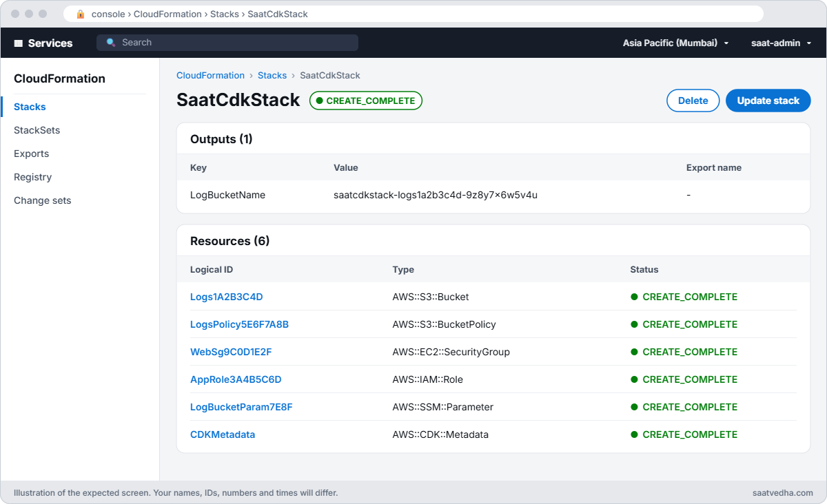Click the Logical ID column header
Screen dimensions: 827x504
(x=211, y=269)
